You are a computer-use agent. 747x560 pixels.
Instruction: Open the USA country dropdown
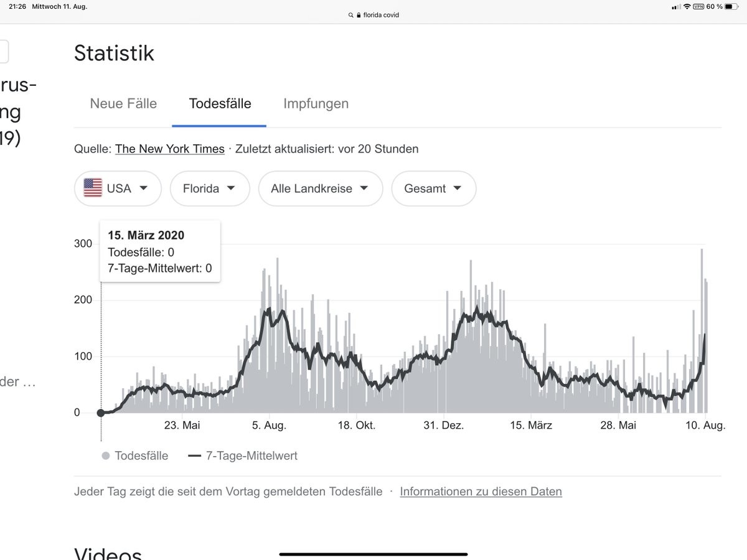click(118, 189)
